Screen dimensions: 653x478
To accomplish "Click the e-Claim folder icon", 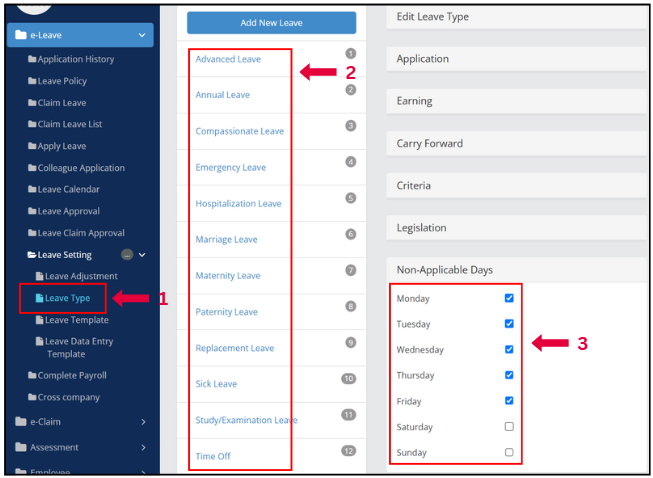I will 21,421.
